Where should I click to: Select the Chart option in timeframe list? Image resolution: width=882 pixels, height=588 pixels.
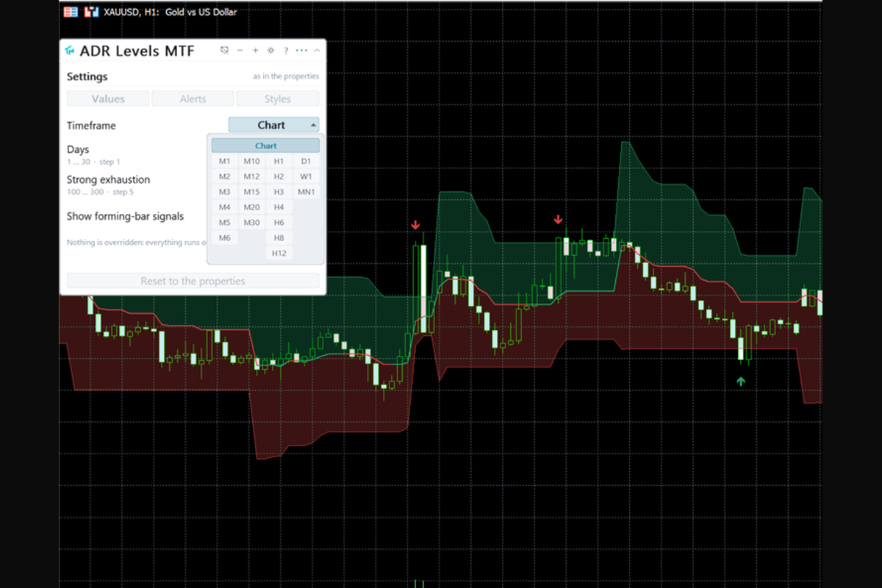266,146
